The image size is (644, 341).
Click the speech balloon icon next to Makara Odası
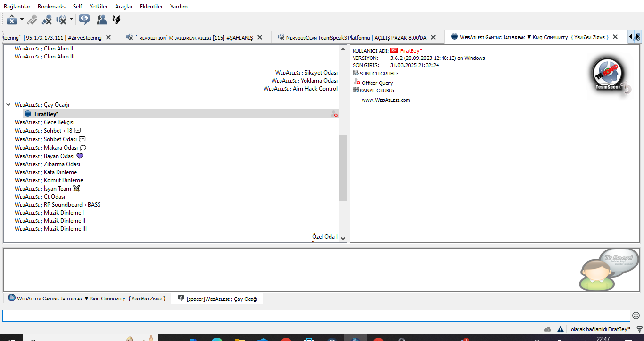pyautogui.click(x=83, y=148)
